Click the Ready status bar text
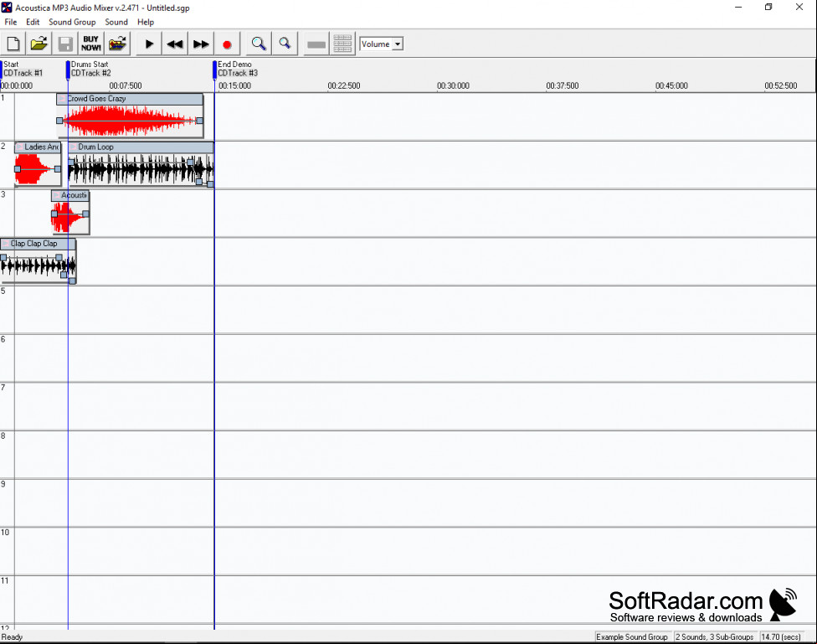Image resolution: width=817 pixels, height=644 pixels. pos(12,637)
